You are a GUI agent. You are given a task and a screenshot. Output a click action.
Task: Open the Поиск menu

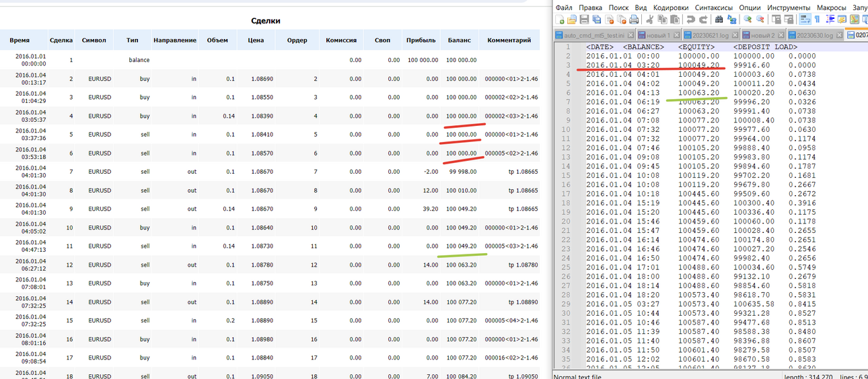pos(618,7)
